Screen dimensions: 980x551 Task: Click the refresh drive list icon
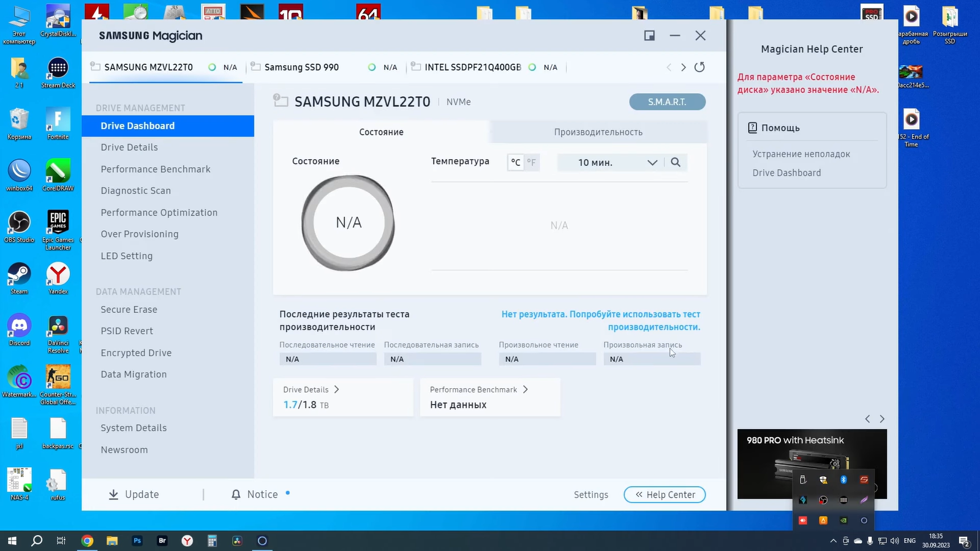point(699,67)
